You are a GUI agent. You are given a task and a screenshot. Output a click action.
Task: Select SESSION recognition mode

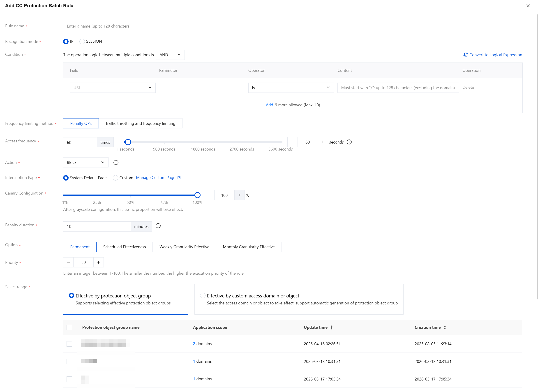pos(82,42)
